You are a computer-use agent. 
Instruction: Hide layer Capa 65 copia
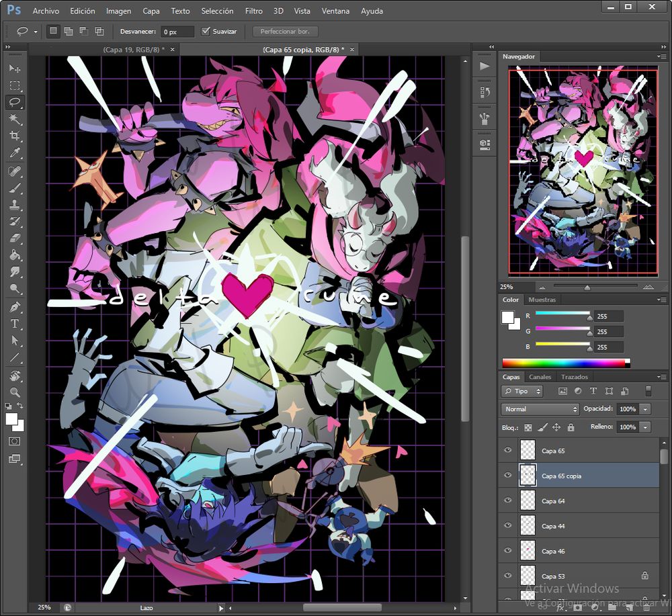(x=508, y=475)
